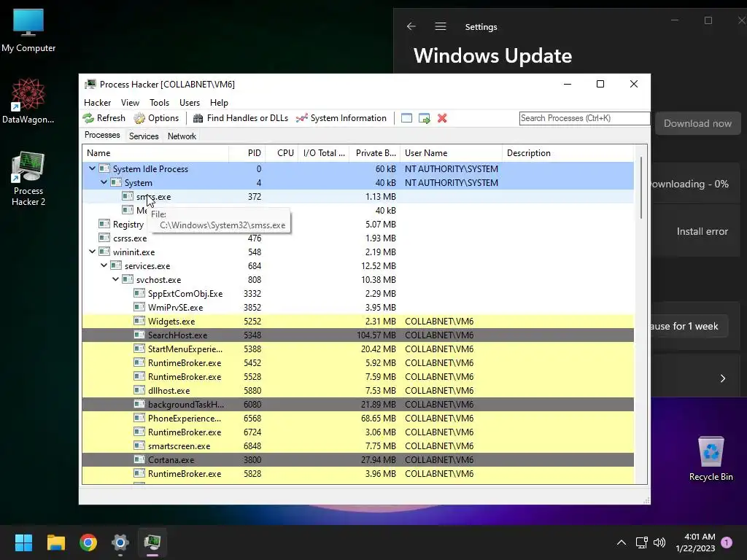Collapse the System process node
The width and height of the screenshot is (747, 560).
pyautogui.click(x=104, y=182)
